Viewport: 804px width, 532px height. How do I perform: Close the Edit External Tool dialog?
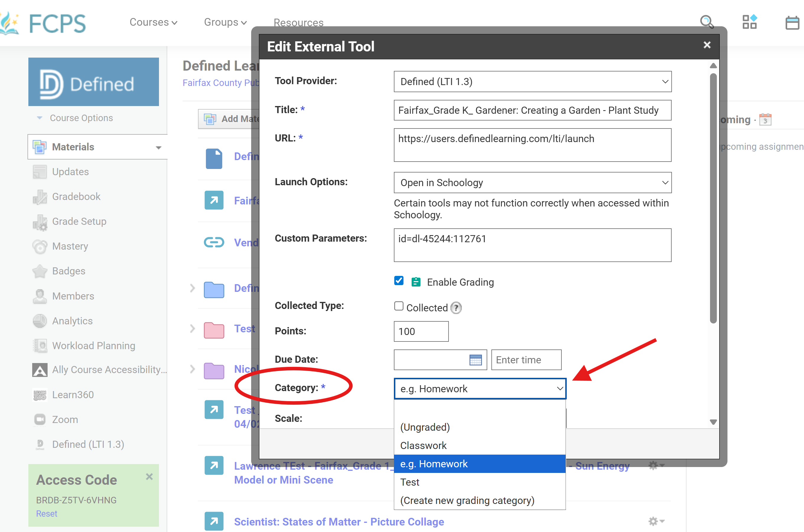click(x=707, y=45)
